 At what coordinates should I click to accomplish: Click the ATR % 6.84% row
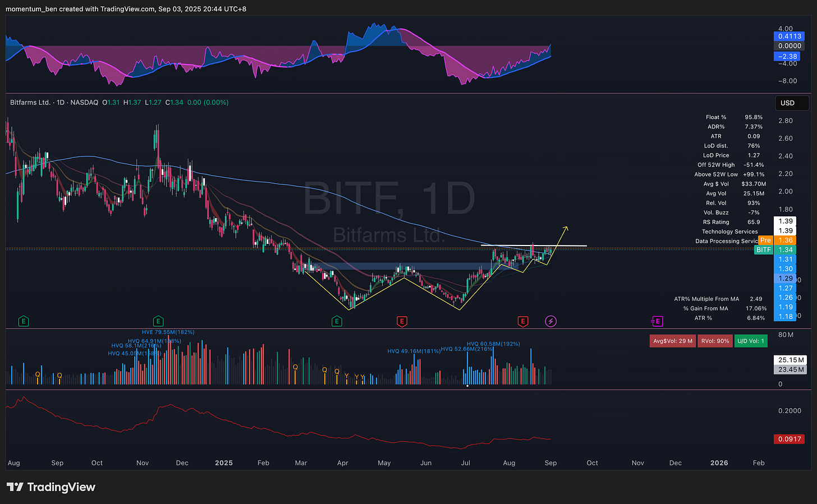click(x=729, y=318)
